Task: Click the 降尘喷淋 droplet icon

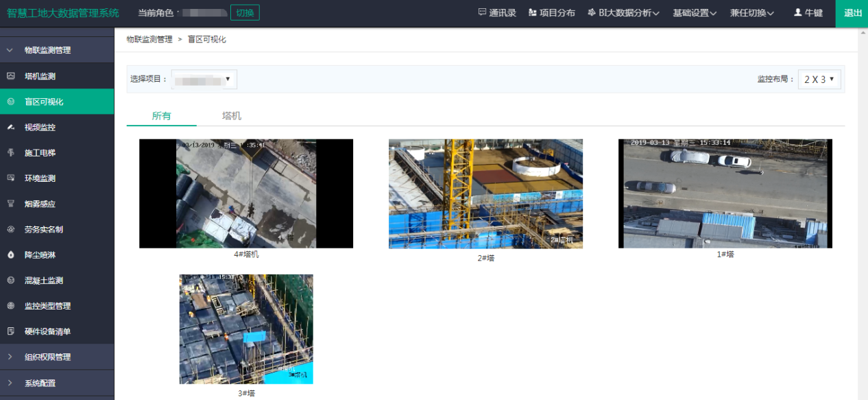Action: pyautogui.click(x=11, y=255)
